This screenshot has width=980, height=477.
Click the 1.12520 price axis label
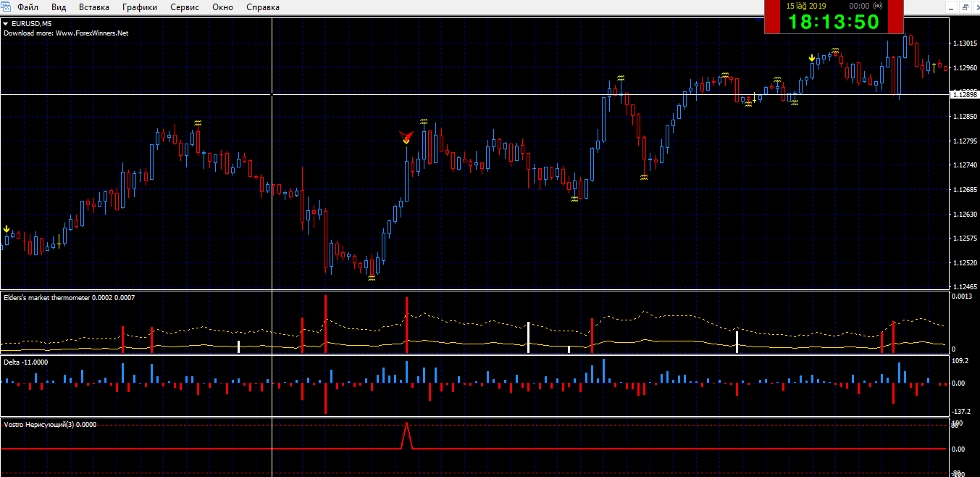click(964, 263)
